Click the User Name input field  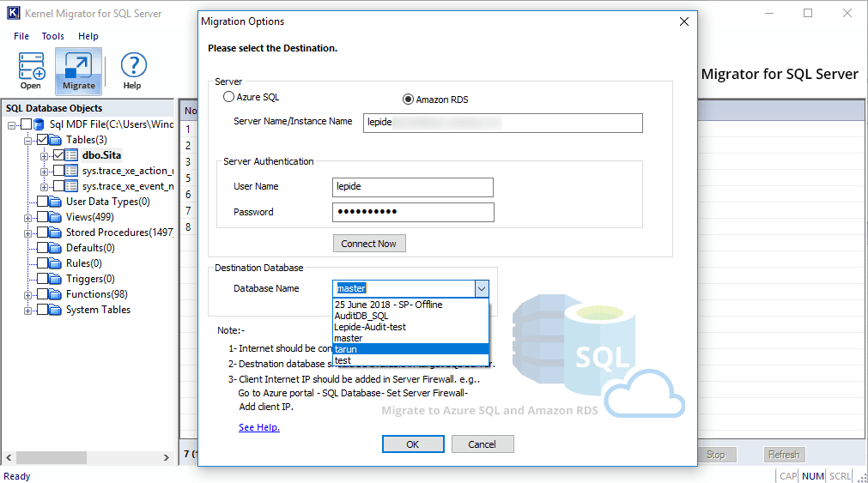[413, 187]
